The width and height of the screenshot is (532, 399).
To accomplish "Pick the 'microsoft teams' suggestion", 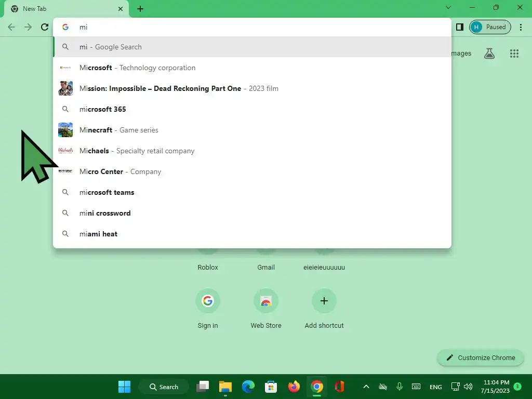I will pos(252,192).
